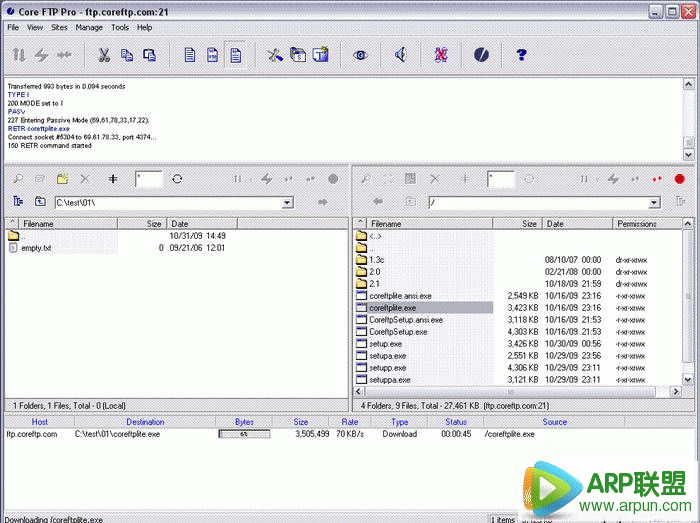Refresh the local file listing
Screen dimensions: 700x523
coord(177,179)
